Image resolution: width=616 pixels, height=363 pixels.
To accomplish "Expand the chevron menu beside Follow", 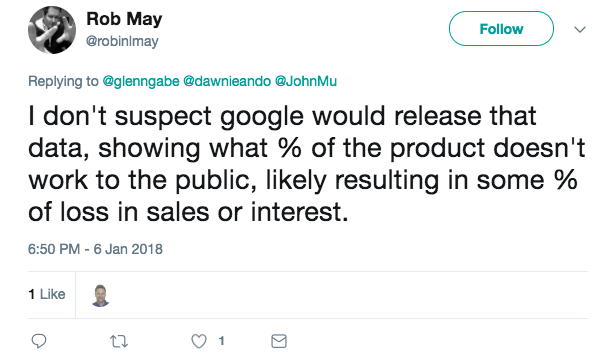I will 580,29.
